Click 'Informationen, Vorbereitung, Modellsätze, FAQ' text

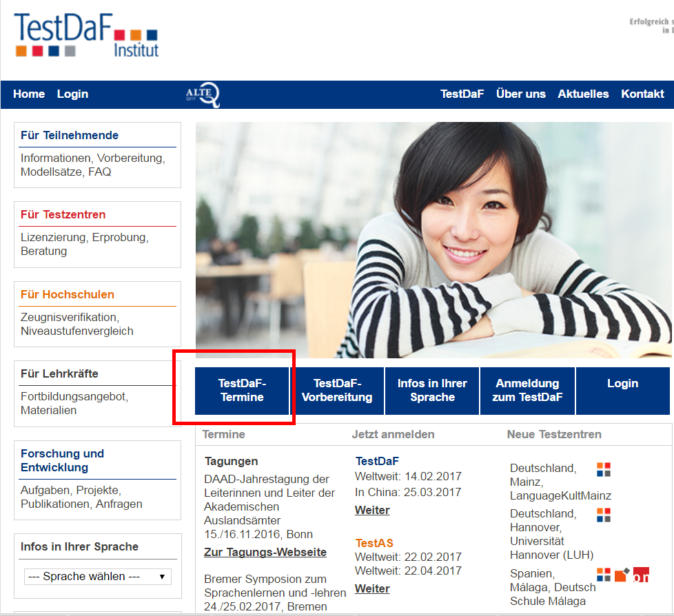point(93,165)
